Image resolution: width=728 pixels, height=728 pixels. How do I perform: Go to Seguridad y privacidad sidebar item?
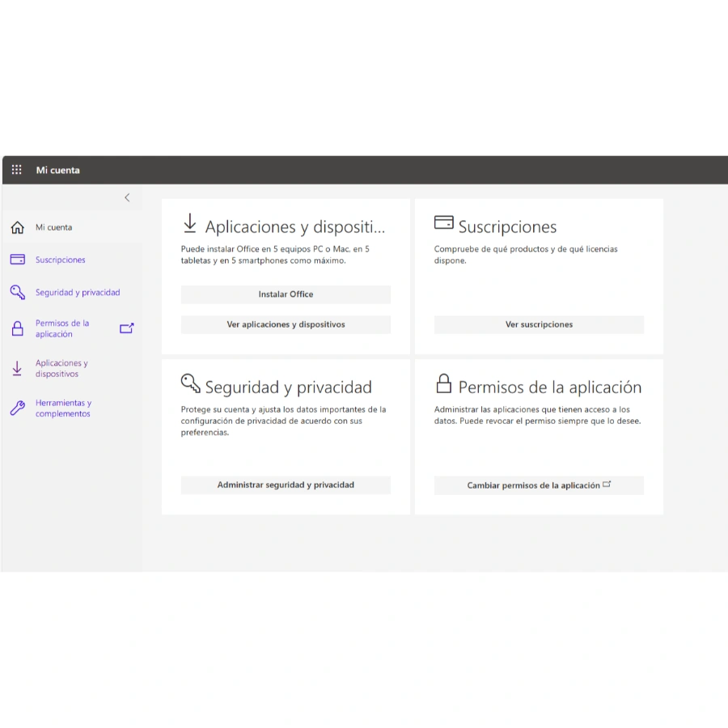[78, 292]
